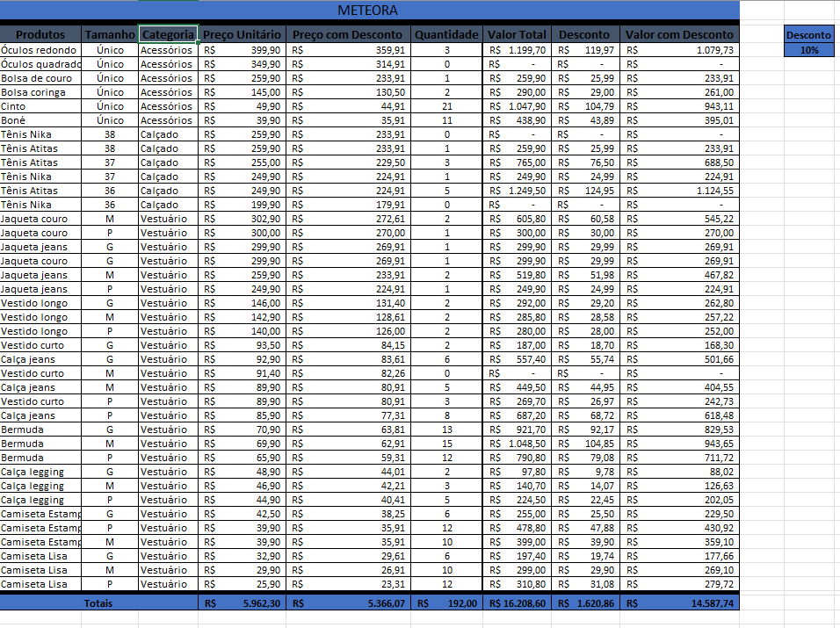Select final value 202,05 cell
Screen dimensions: 840x628
tap(680, 500)
